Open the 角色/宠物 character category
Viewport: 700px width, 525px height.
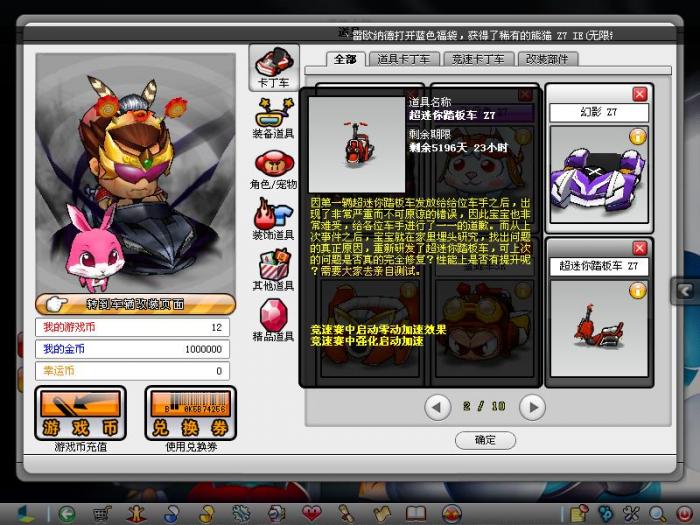point(274,170)
